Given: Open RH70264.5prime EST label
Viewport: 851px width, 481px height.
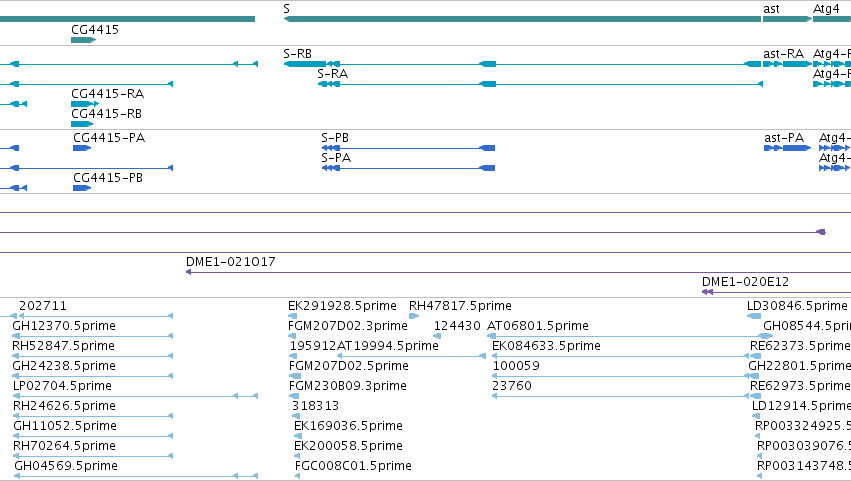Looking at the screenshot, I should pyautogui.click(x=65, y=446).
